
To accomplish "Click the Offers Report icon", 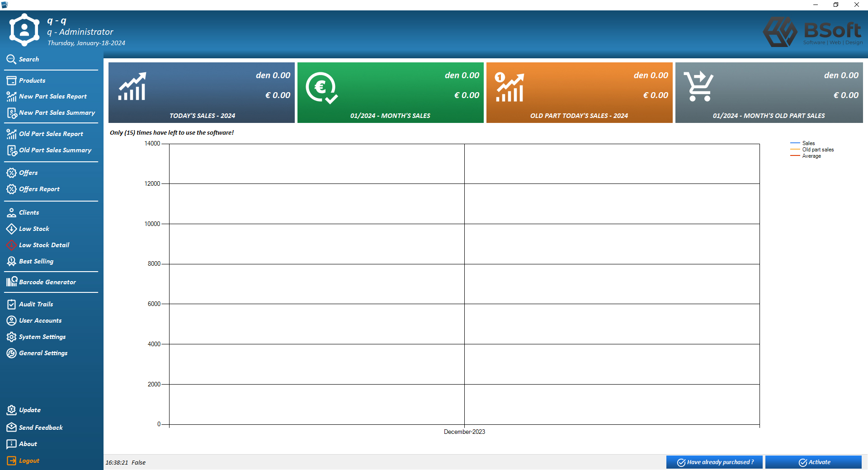I will click(x=11, y=189).
